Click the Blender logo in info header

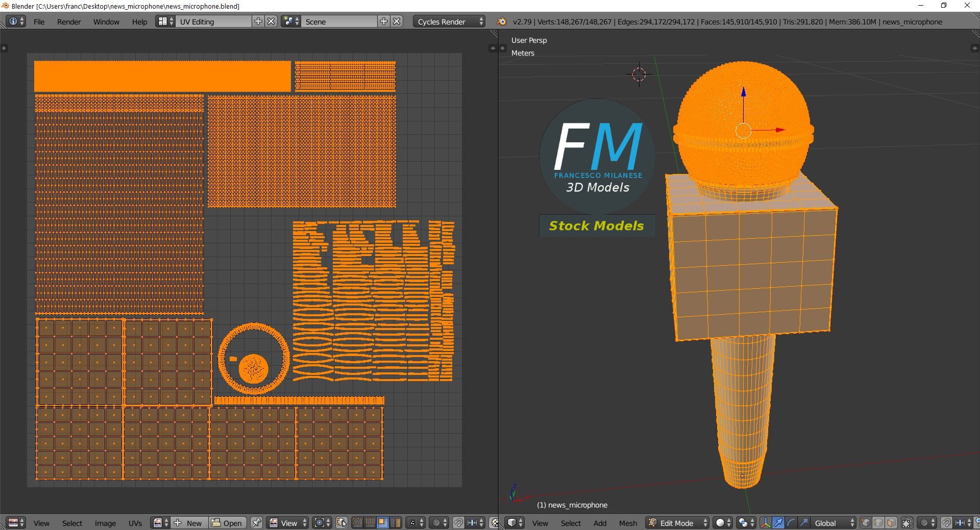(x=502, y=21)
